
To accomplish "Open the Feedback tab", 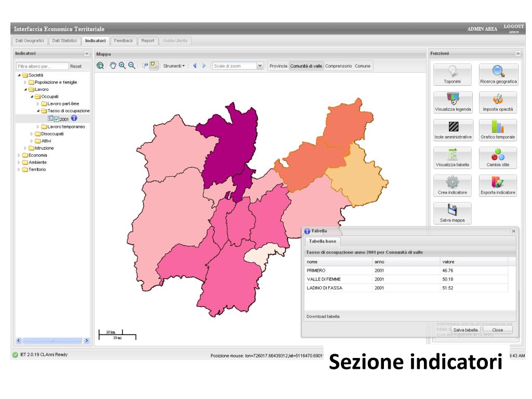I will pyautogui.click(x=124, y=41).
